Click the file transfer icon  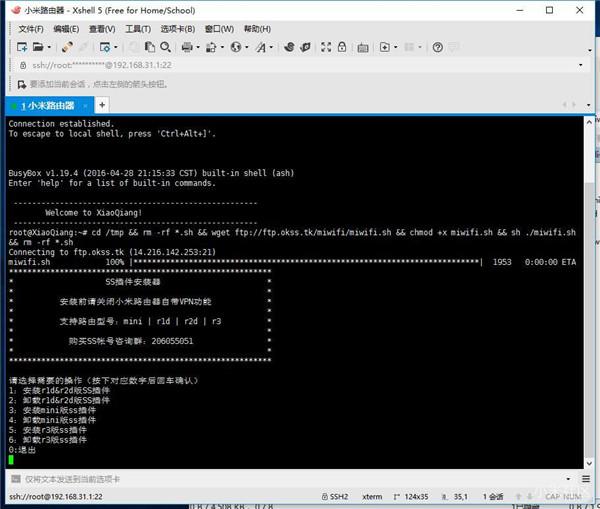click(x=211, y=47)
